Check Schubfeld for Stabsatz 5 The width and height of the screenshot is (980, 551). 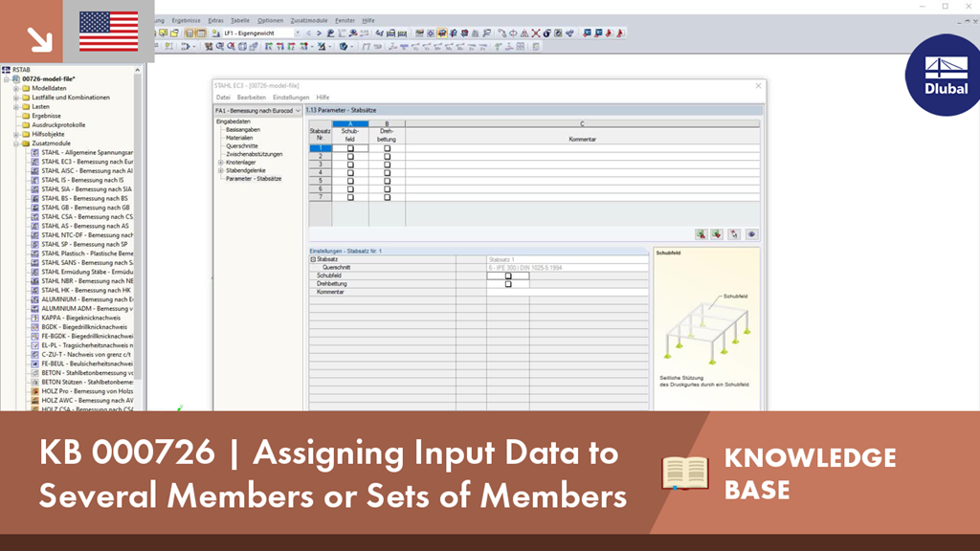click(350, 181)
